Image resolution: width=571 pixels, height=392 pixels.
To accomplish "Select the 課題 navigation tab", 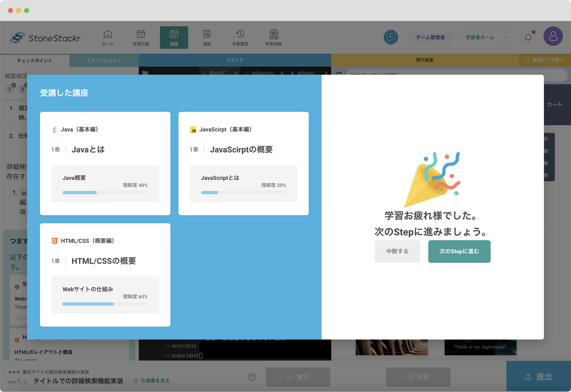I will point(174,37).
